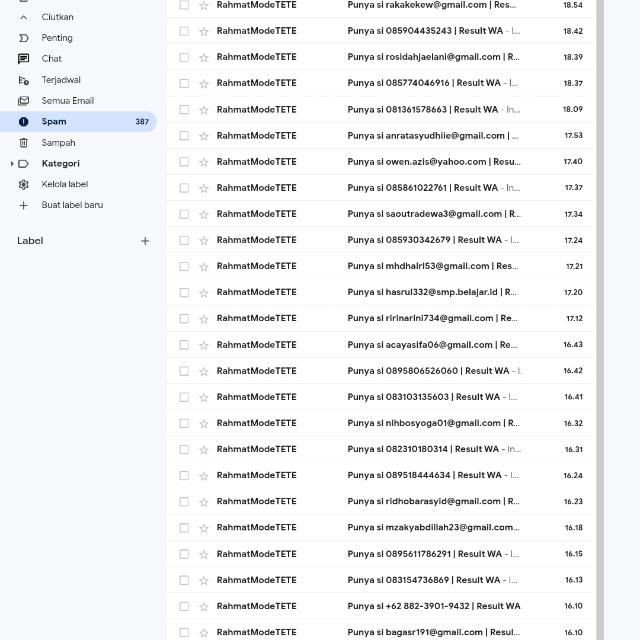Image resolution: width=640 pixels, height=640 pixels.
Task: Click the Sampah trash icon
Action: point(24,143)
